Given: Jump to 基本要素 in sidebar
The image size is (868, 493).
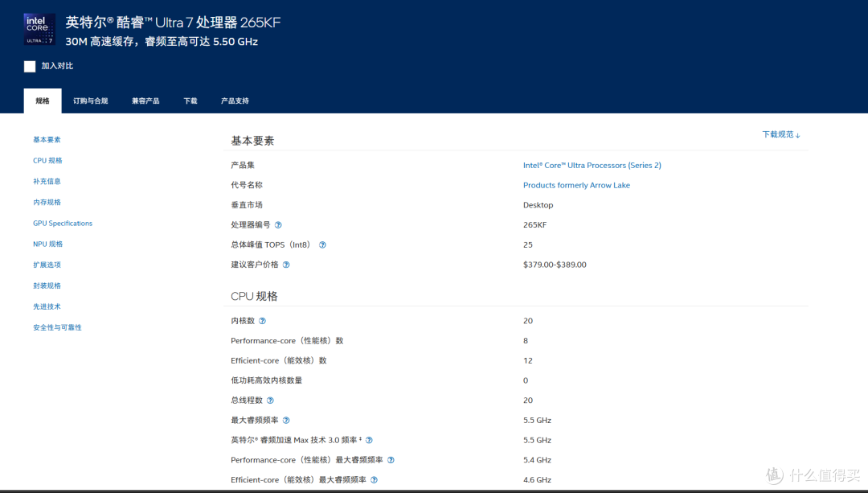Looking at the screenshot, I should [x=47, y=140].
